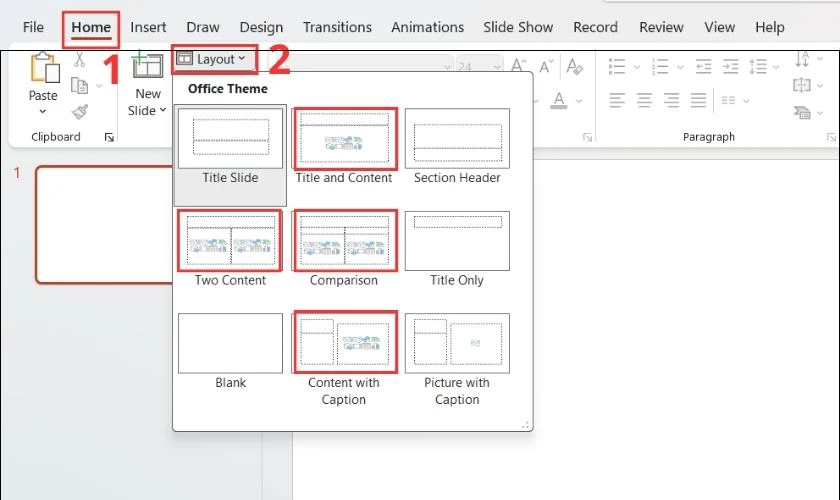
Task: Choose the Two Content layout
Action: [230, 250]
